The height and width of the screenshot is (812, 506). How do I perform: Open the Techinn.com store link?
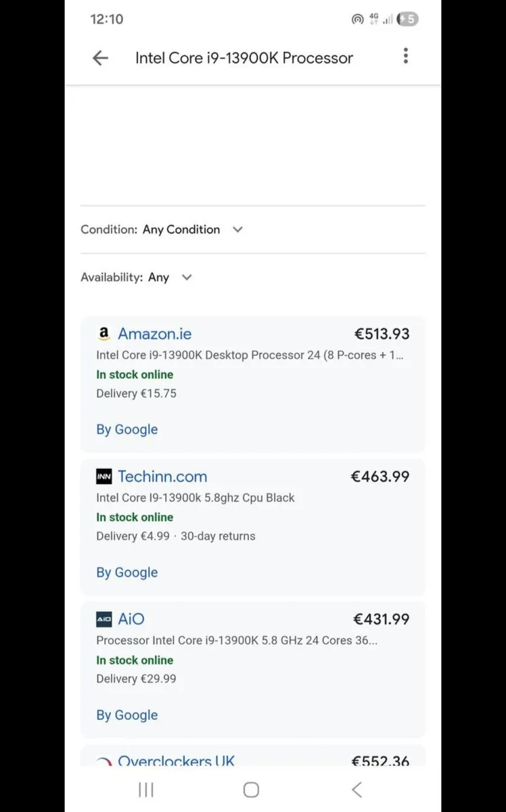162,476
